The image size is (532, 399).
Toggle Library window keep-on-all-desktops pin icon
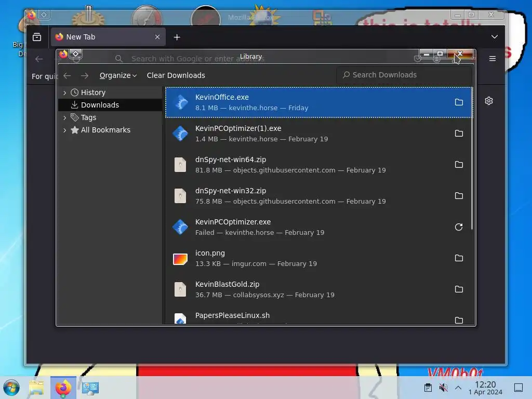(x=76, y=54)
